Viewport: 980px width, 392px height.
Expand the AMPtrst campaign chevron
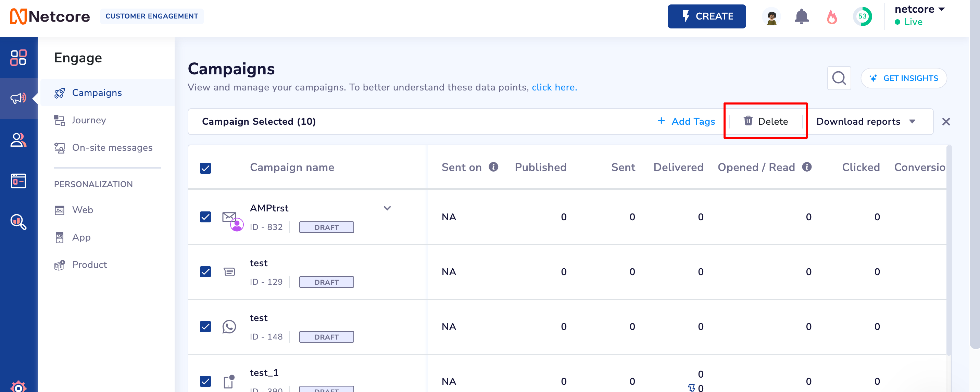point(387,208)
